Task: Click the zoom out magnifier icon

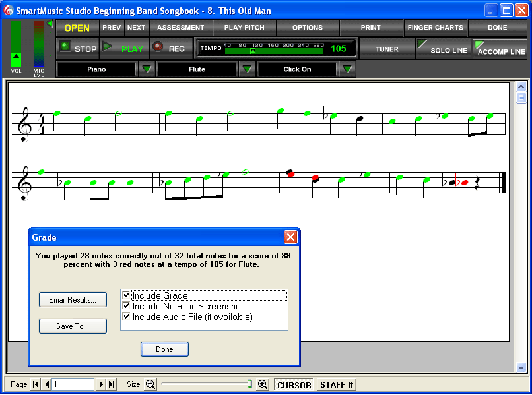Action: pos(150,384)
